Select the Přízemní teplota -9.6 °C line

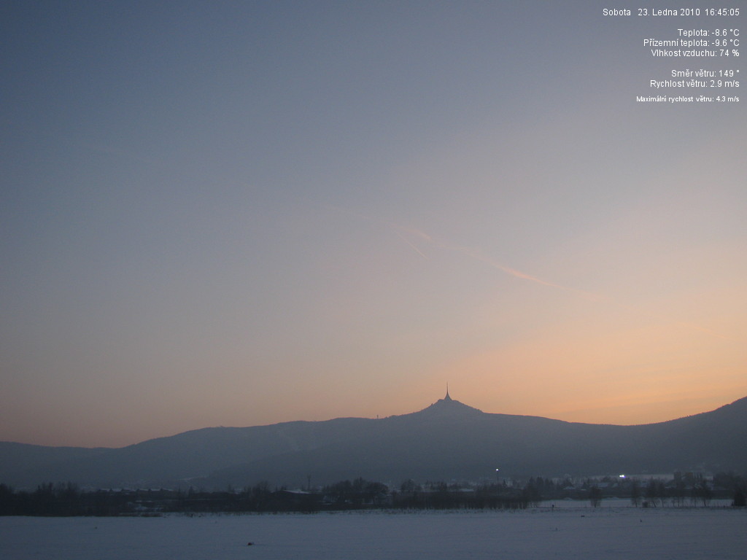(x=691, y=43)
